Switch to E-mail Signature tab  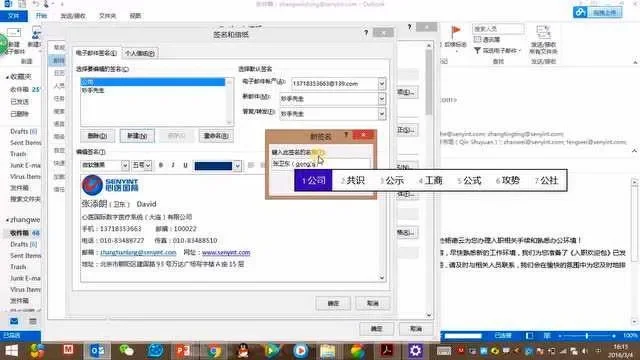click(x=97, y=53)
